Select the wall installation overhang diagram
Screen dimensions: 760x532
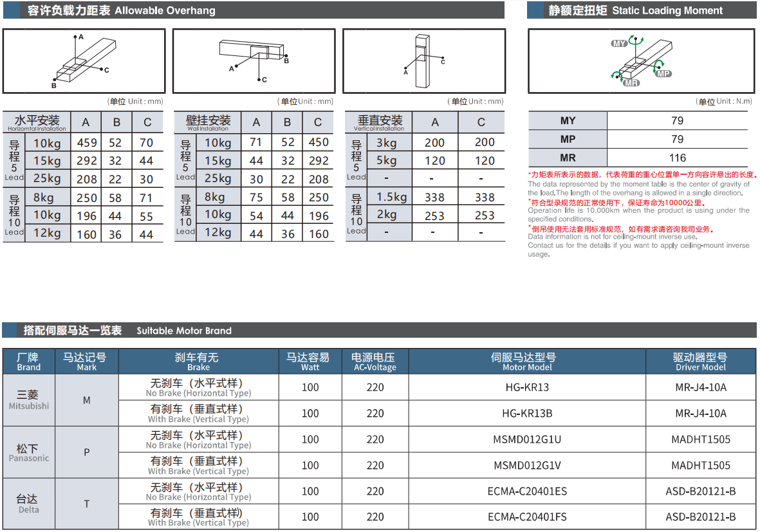254,62
